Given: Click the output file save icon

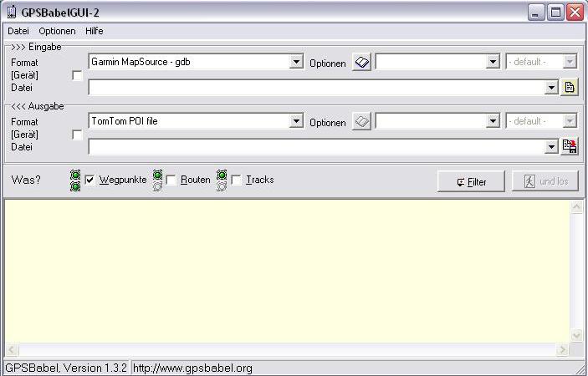Looking at the screenshot, I should coord(570,146).
